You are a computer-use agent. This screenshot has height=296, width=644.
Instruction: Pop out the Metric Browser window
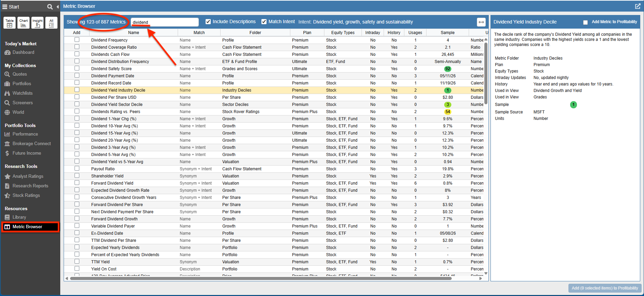638,6
